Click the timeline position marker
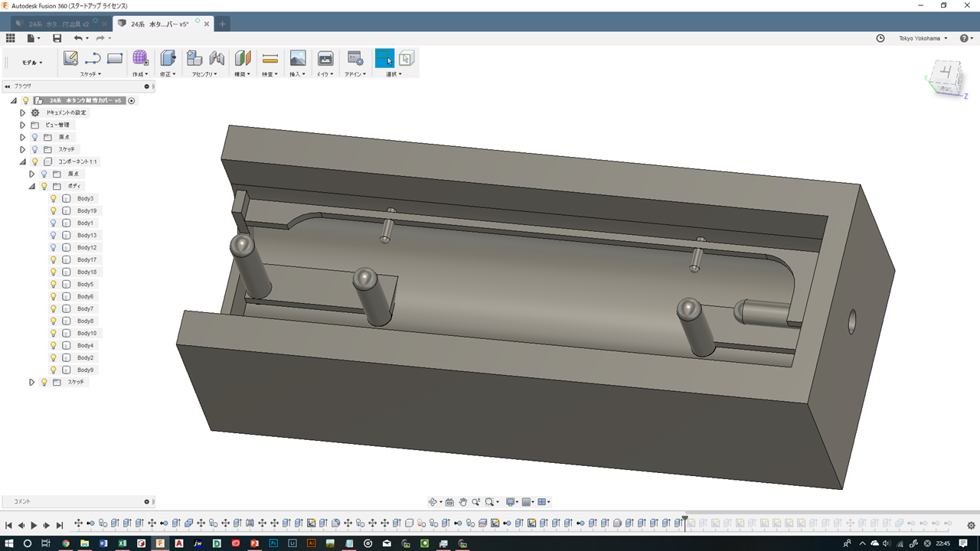This screenshot has height=551, width=980. (x=684, y=518)
